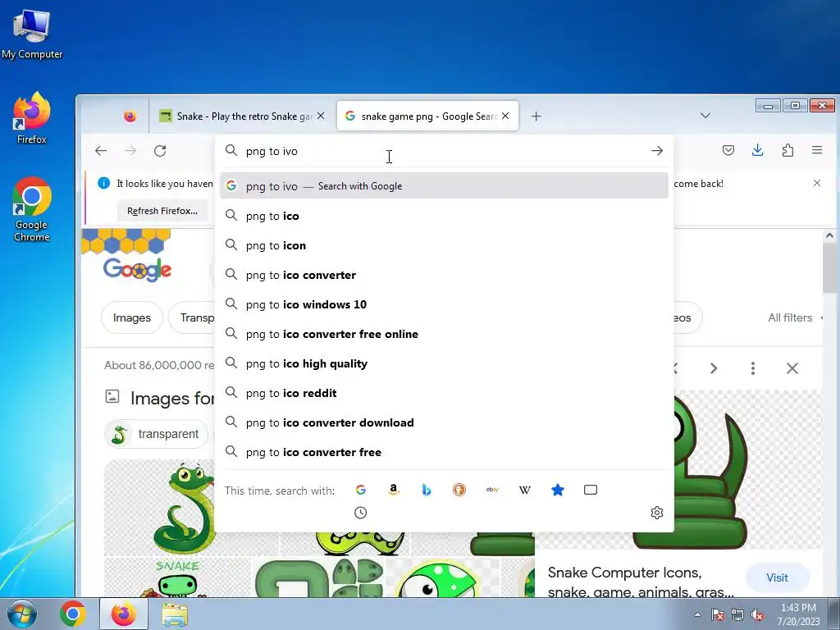This screenshot has height=630, width=840.
Task: Show hidden system tray icons
Action: [x=697, y=615]
